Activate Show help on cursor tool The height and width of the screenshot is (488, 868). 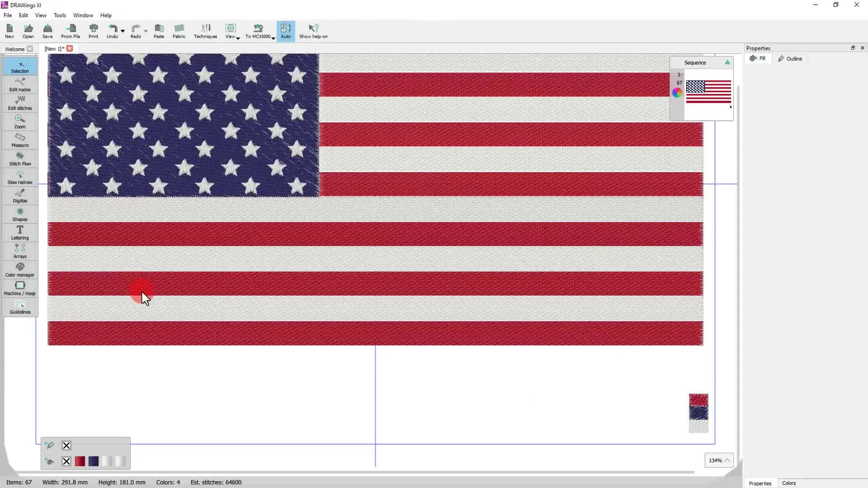(x=313, y=31)
